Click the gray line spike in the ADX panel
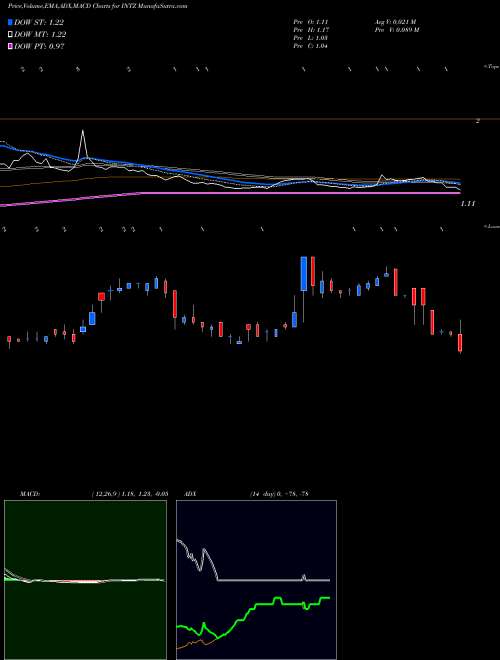Image resolution: width=500 pixels, height=660 pixels. tap(304, 577)
